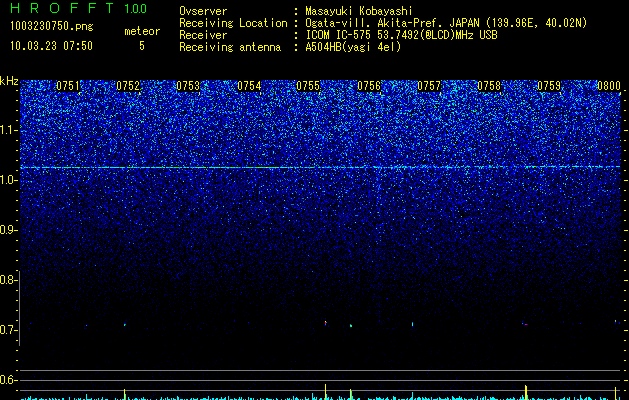Click the 'Receiver' field label
This screenshot has height=400, width=629.
[x=203, y=35]
